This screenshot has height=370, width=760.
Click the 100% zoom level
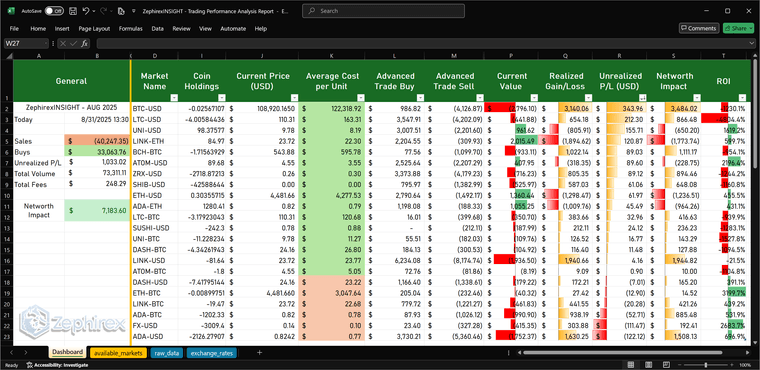point(746,365)
